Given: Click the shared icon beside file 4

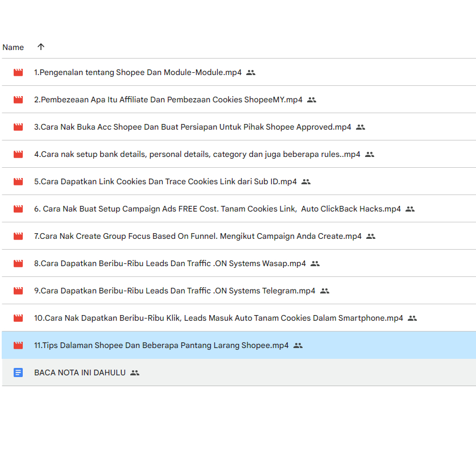Looking at the screenshot, I should point(370,154).
